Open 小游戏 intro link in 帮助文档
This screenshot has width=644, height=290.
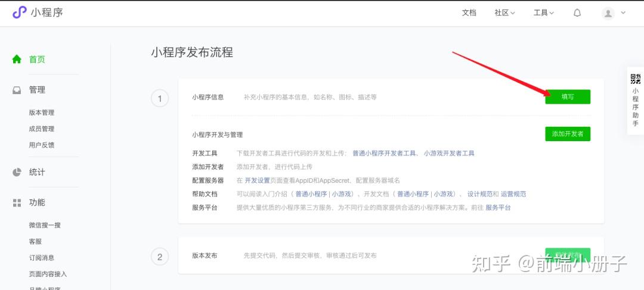point(341,194)
